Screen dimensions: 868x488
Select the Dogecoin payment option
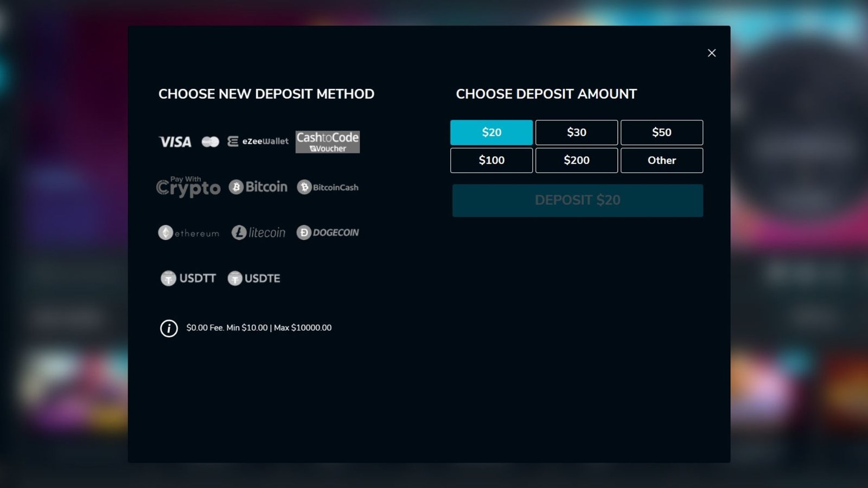tap(328, 233)
